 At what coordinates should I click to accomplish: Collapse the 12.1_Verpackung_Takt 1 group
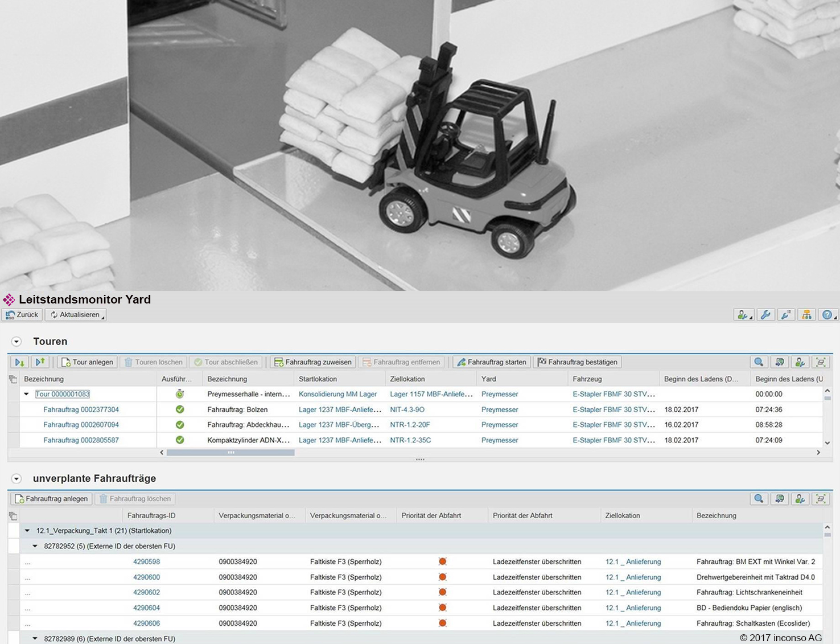tap(27, 531)
